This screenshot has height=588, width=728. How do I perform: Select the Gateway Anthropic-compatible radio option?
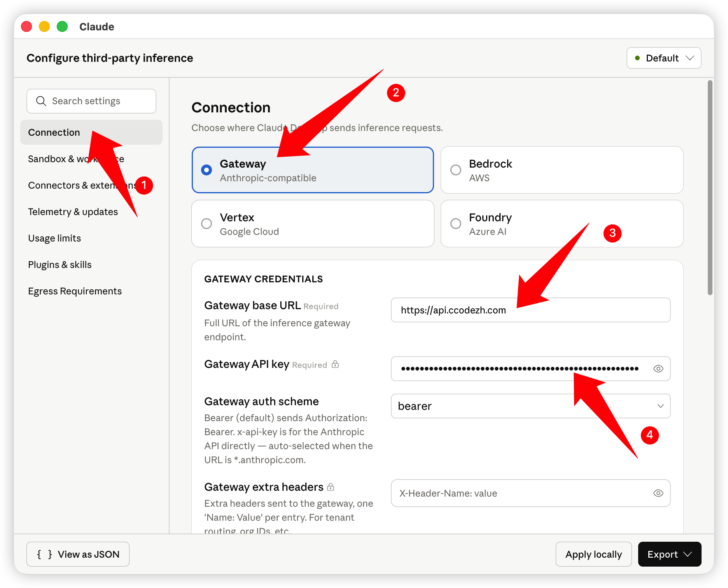[206, 170]
